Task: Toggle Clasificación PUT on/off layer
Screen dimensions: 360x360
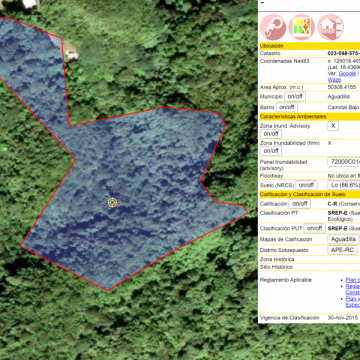Action: tap(315, 228)
